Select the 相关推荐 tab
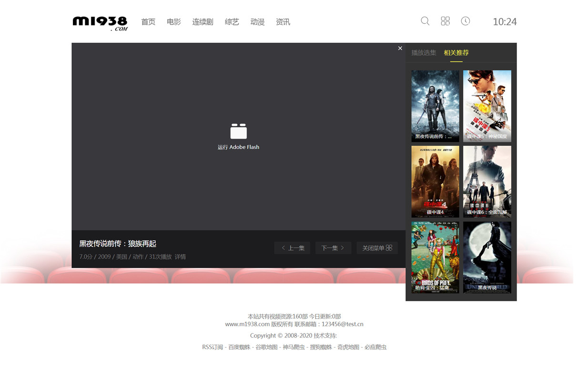588x370 pixels. coord(456,53)
